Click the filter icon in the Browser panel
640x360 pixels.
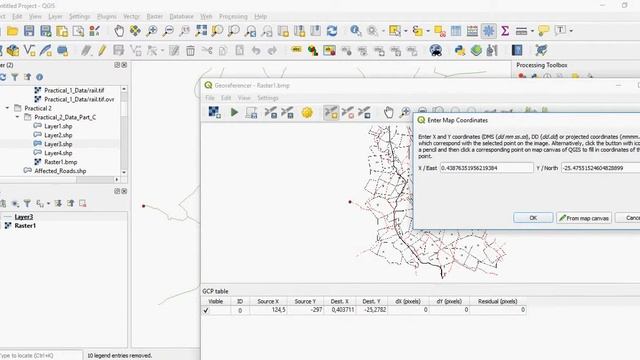pyautogui.click(x=15, y=77)
